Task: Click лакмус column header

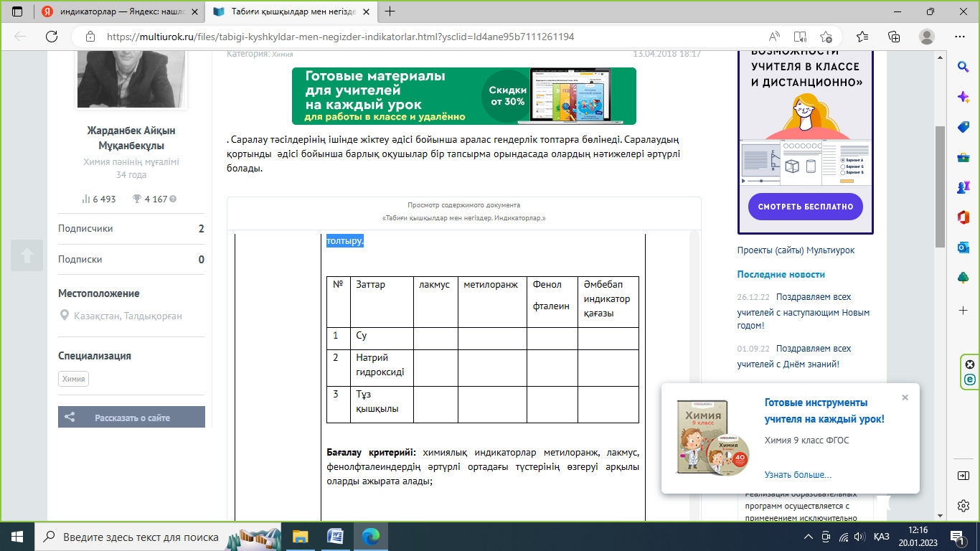Action: (x=435, y=302)
